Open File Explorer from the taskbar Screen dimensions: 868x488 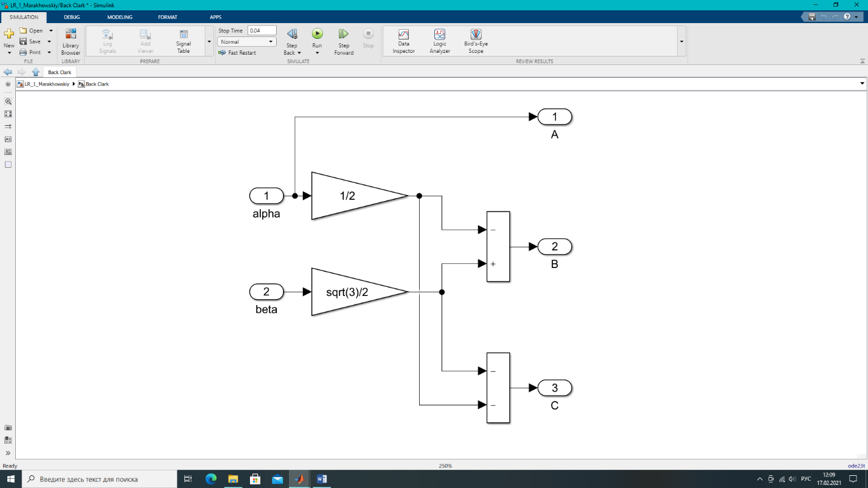(x=233, y=479)
